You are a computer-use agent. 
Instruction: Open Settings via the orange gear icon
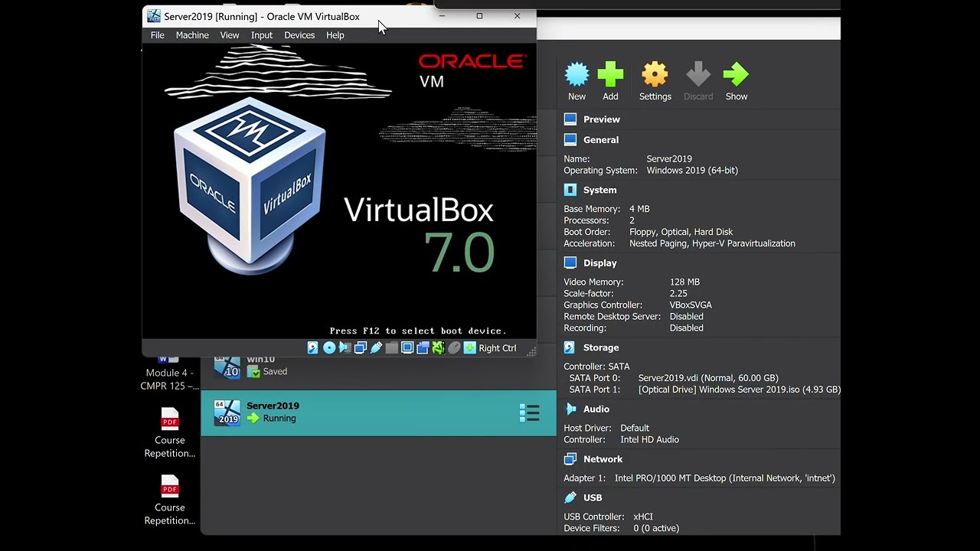[x=655, y=75]
